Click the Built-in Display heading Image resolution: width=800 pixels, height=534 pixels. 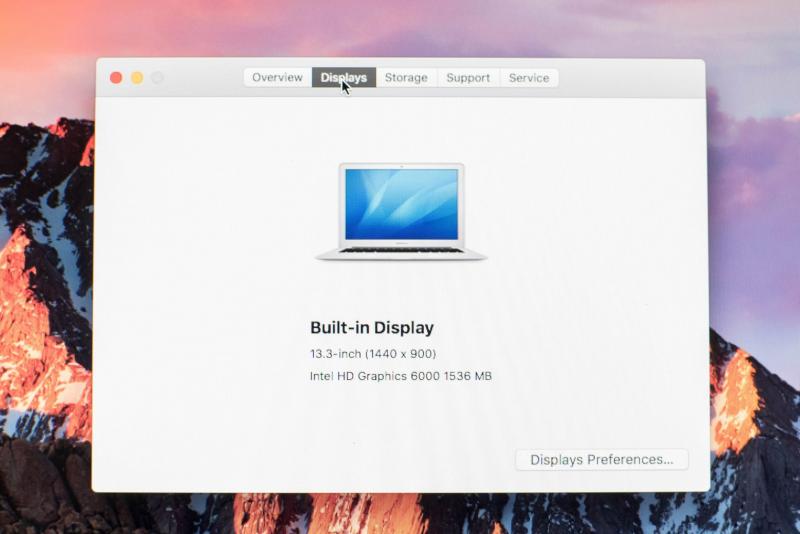point(372,328)
